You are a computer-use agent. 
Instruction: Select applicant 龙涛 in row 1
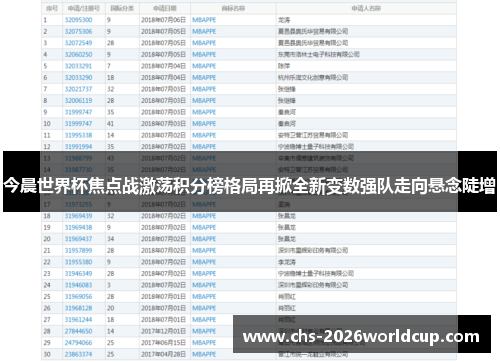284,20
